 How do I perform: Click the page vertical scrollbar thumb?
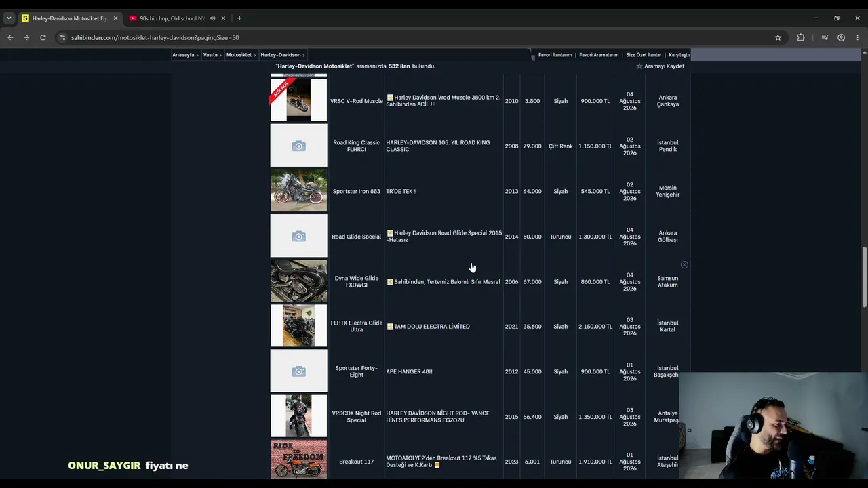click(864, 277)
